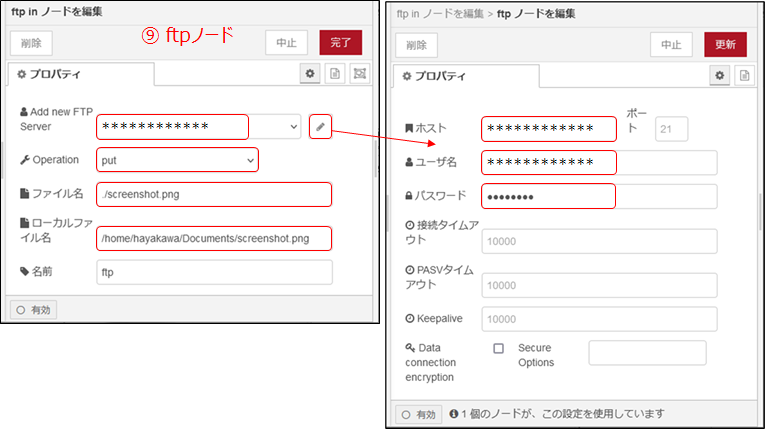Click the 削除 button in ftp in editor
The image size is (765, 429).
pyautogui.click(x=32, y=42)
